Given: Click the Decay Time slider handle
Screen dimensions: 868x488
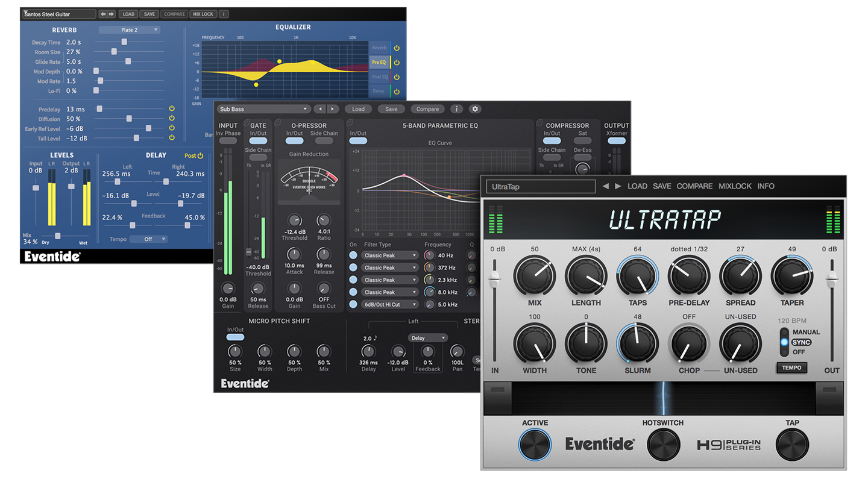Looking at the screenshot, I should click(124, 42).
